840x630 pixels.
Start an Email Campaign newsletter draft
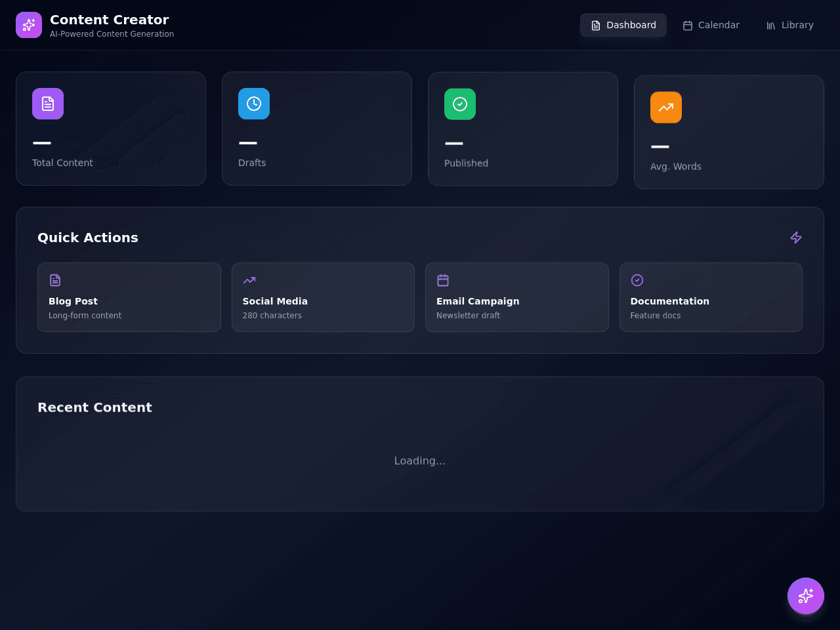point(517,297)
